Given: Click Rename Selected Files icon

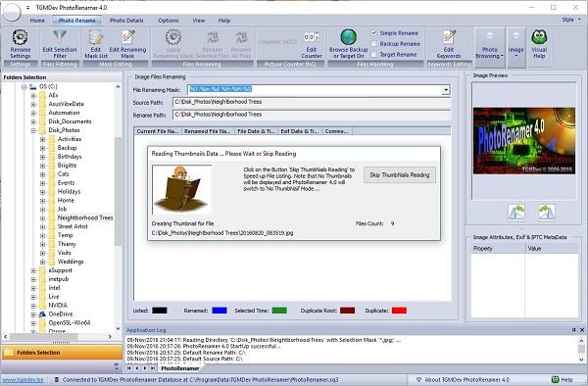Looking at the screenshot, I should tap(213, 37).
